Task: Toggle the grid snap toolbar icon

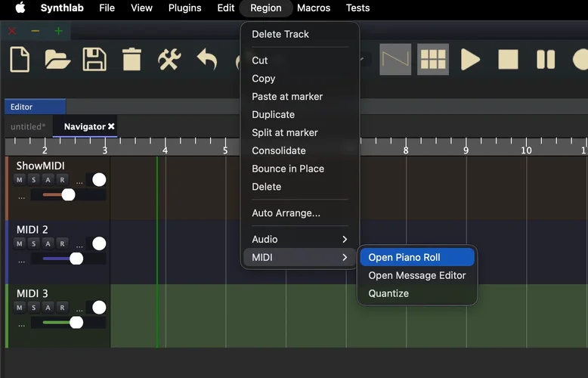Action: [x=433, y=59]
